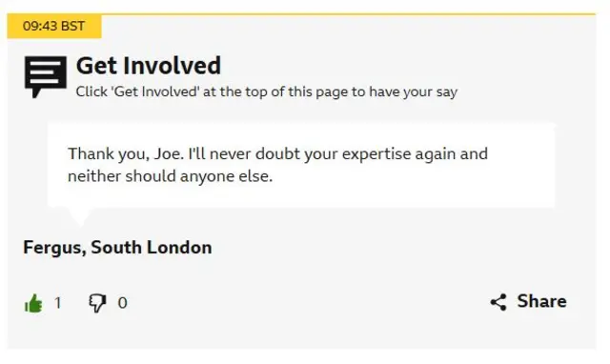
Task: Click the black Get Involved speech-bubble icon
Action: [46, 76]
